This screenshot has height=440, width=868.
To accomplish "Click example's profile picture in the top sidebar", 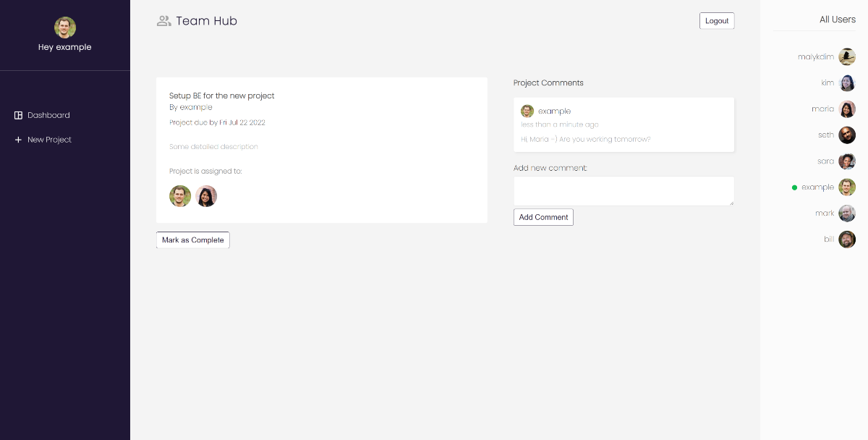I will (65, 27).
